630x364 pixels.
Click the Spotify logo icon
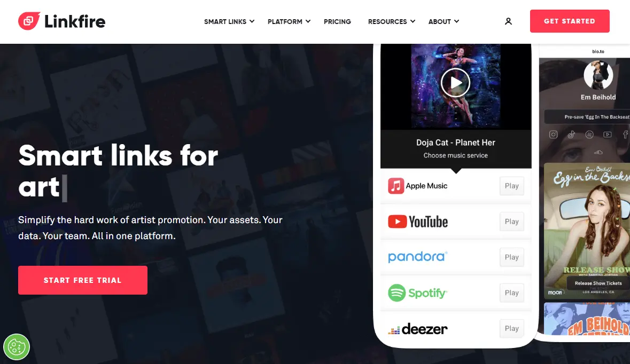point(396,292)
